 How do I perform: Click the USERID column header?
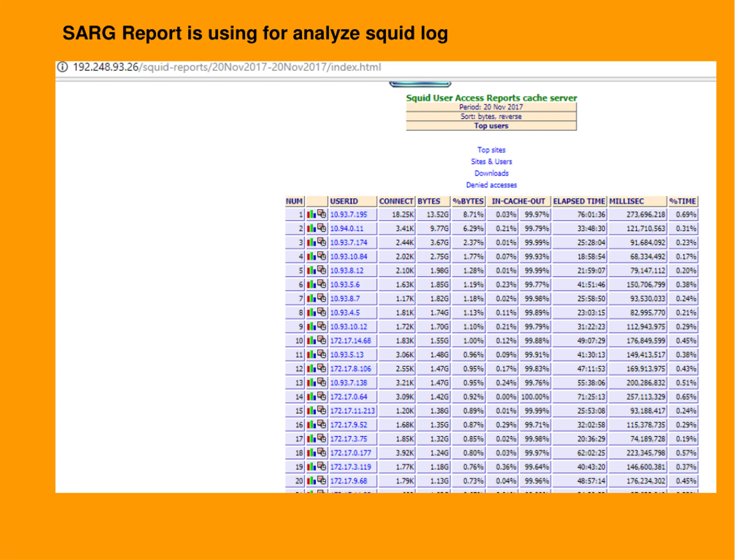tap(344, 202)
